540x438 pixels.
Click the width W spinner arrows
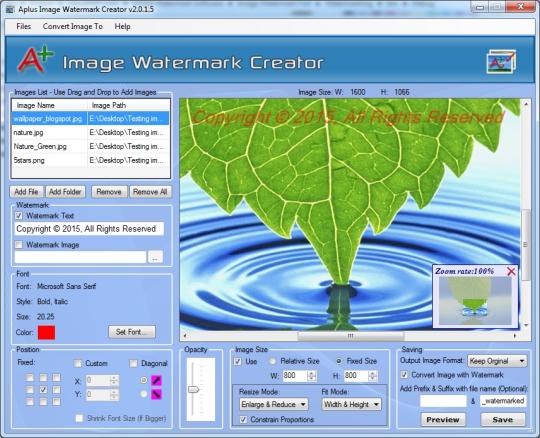[x=312, y=376]
